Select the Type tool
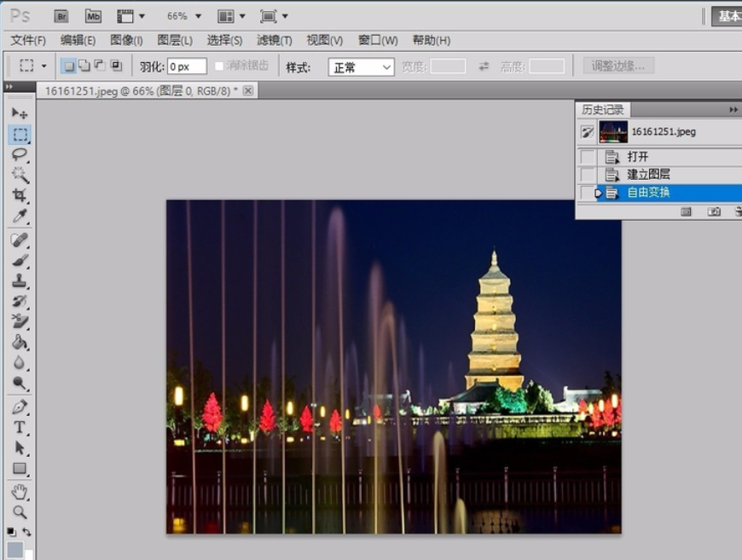The image size is (742, 560). [20, 427]
